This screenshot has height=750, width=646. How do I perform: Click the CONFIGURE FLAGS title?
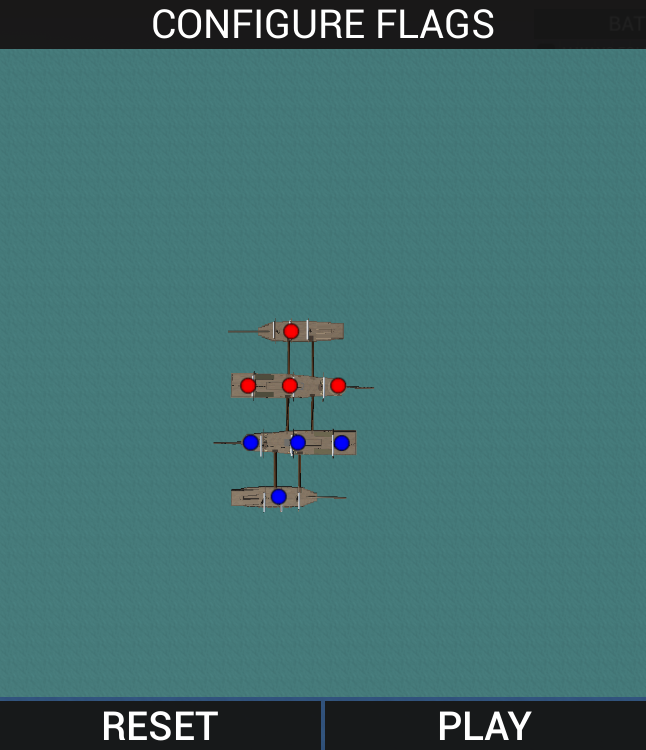click(323, 24)
